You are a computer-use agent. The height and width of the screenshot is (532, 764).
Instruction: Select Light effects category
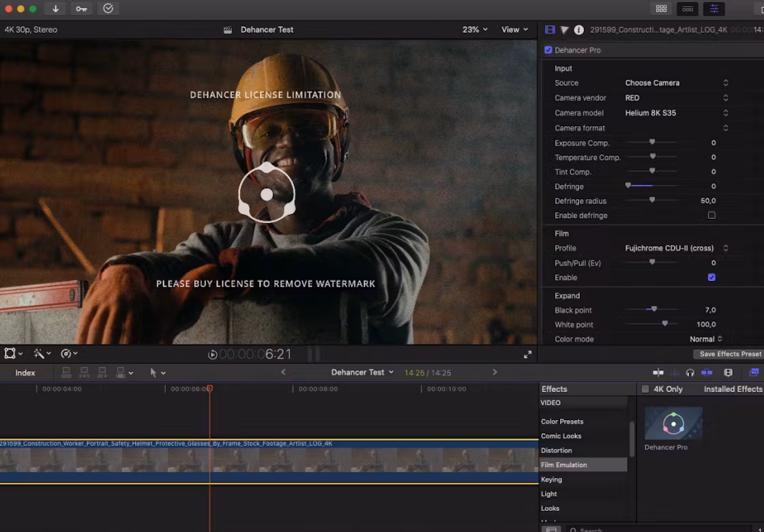pyautogui.click(x=548, y=494)
